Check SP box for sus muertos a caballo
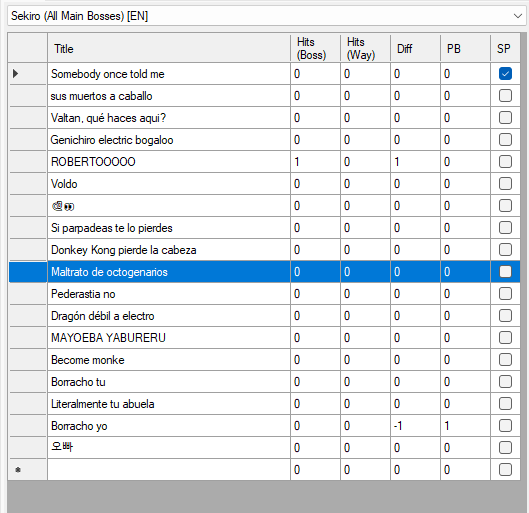The height and width of the screenshot is (513, 529). coord(505,95)
